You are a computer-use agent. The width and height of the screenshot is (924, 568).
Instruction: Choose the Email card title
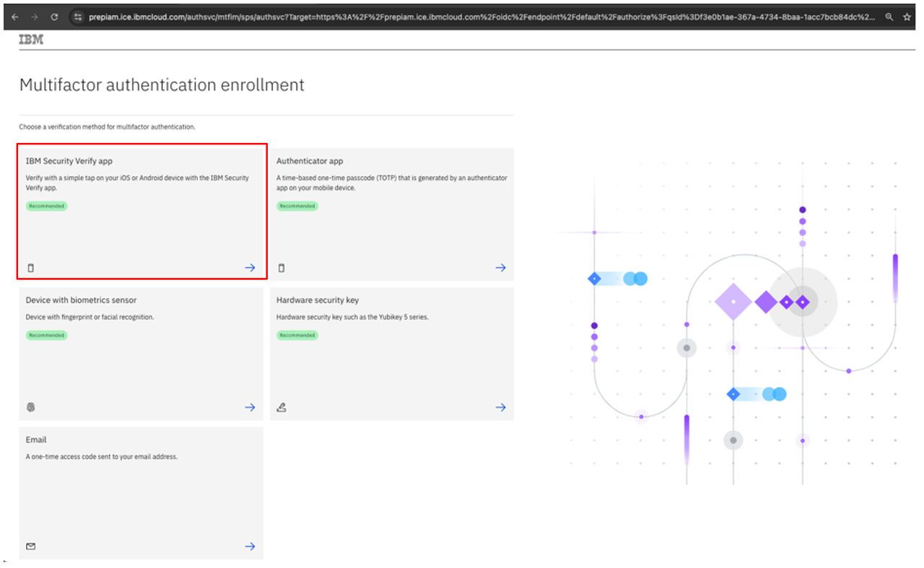pyautogui.click(x=36, y=440)
